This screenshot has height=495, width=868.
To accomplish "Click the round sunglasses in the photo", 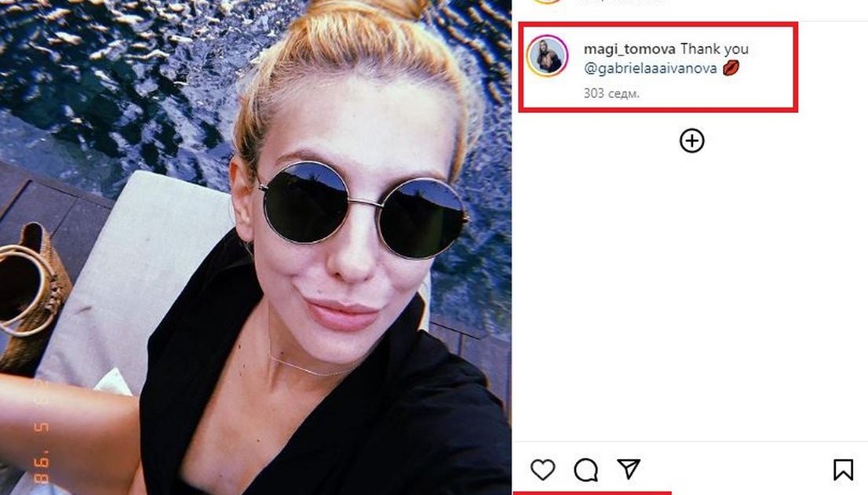I will pyautogui.click(x=363, y=210).
